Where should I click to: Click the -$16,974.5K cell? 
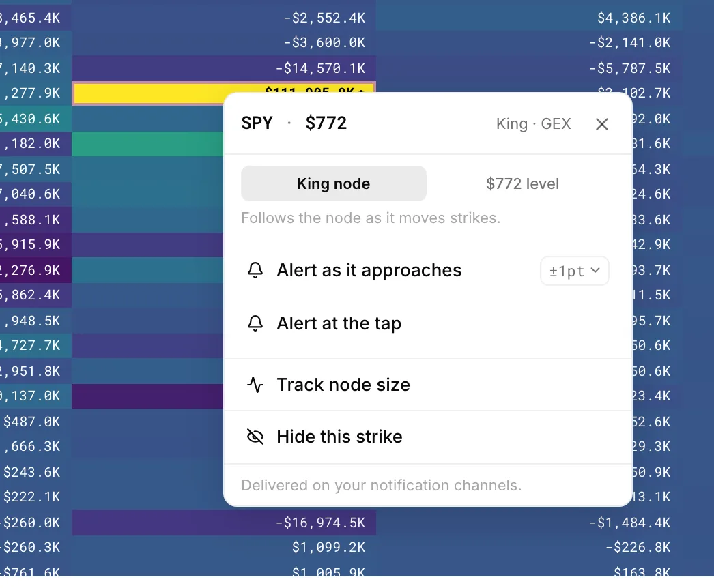click(x=224, y=523)
